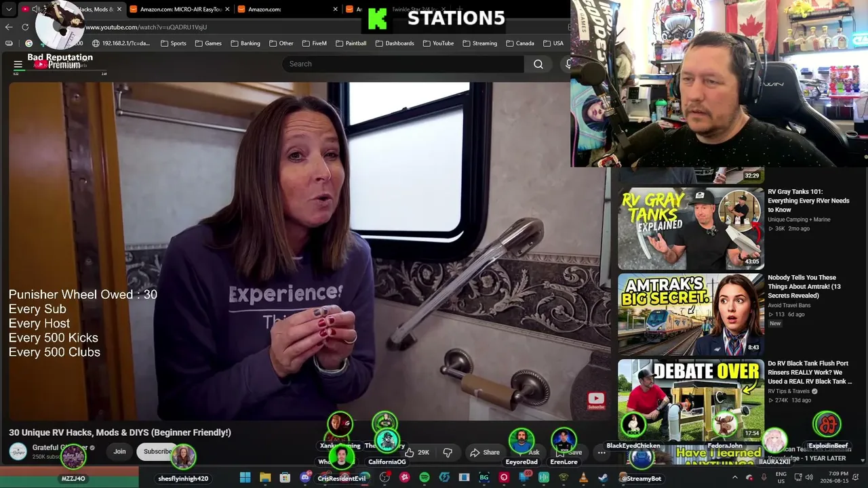Show hidden system tray icons chevron
This screenshot has width=868, height=488.
click(x=734, y=478)
